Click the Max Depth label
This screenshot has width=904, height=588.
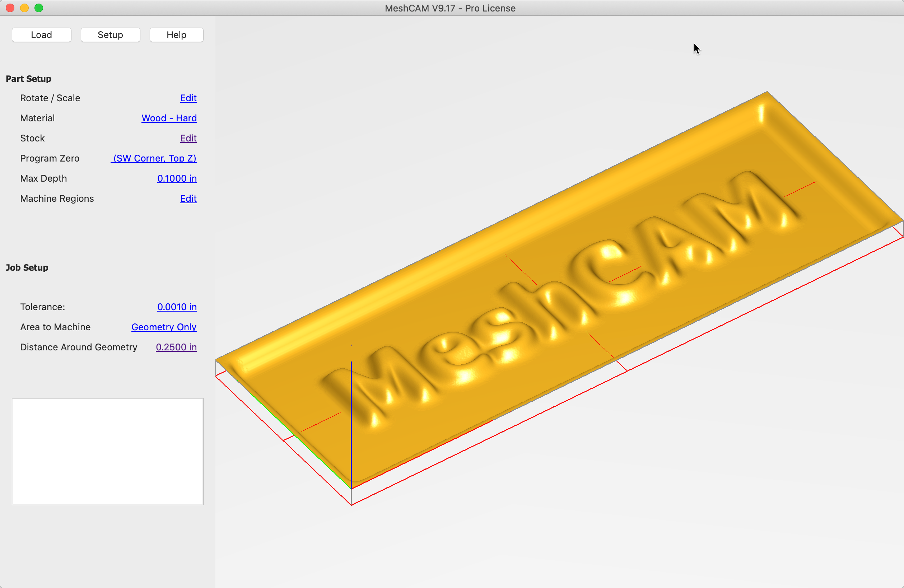[x=44, y=178]
